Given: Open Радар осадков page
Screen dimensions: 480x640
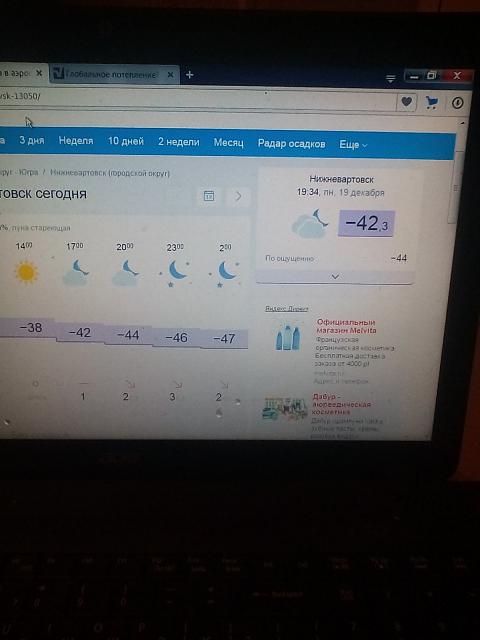Looking at the screenshot, I should click(291, 144).
